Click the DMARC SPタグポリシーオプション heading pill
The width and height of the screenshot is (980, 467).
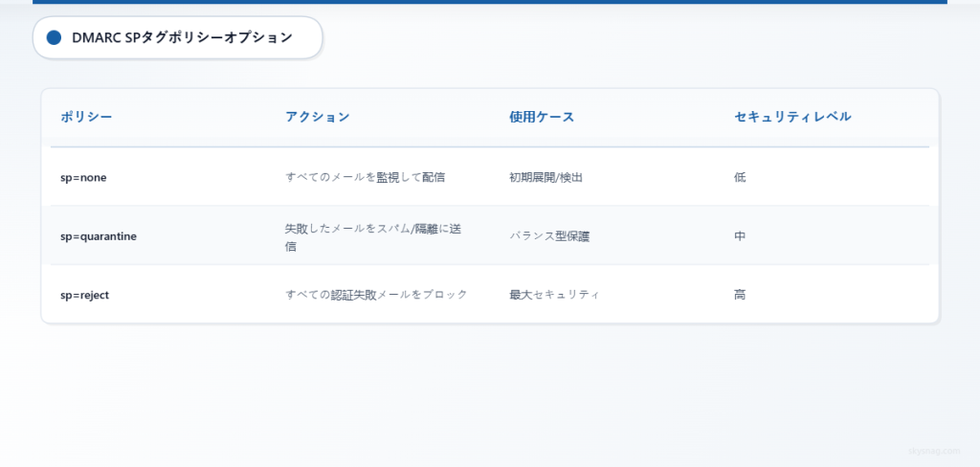(177, 37)
